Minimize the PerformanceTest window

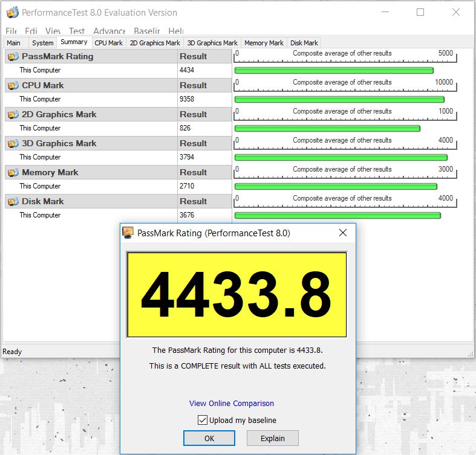tap(385, 12)
